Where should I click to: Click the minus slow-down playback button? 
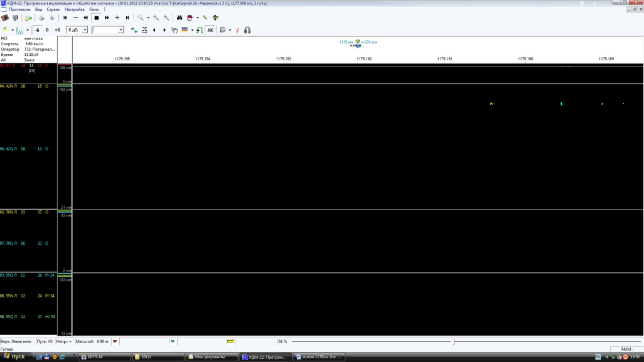pyautogui.click(x=75, y=18)
